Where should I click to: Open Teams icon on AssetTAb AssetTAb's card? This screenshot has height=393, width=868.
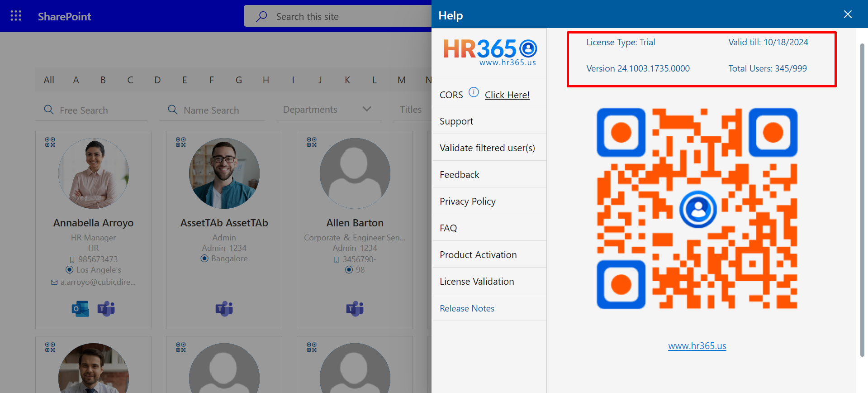click(x=224, y=309)
